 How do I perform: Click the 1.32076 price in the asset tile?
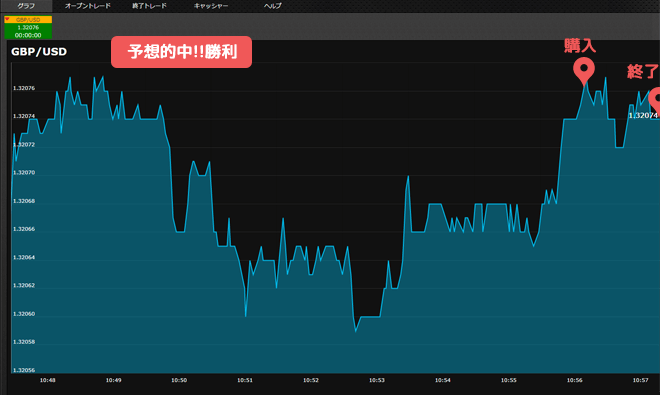[x=28, y=27]
